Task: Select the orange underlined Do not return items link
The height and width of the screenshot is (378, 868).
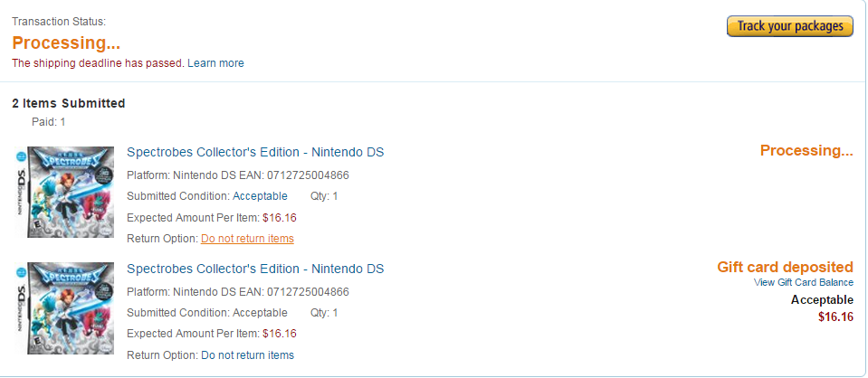Action: pos(247,239)
